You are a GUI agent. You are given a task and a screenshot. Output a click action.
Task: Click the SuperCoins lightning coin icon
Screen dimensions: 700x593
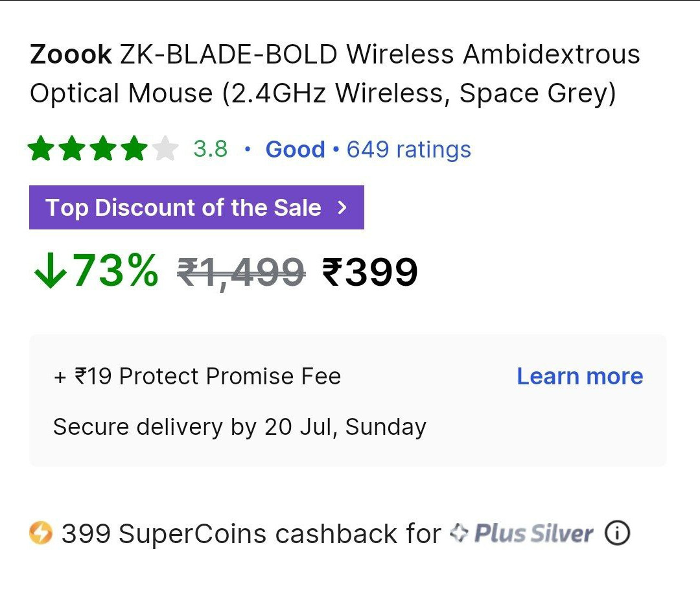coord(41,533)
